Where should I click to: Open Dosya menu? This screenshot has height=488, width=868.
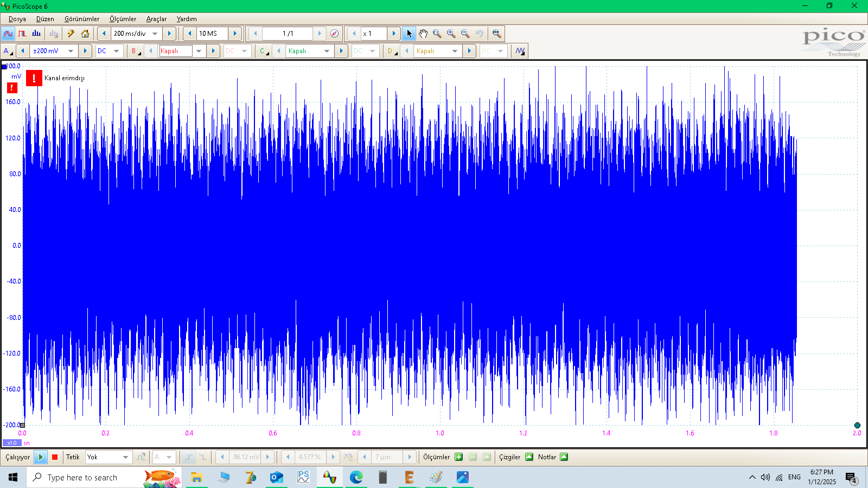pyautogui.click(x=17, y=19)
